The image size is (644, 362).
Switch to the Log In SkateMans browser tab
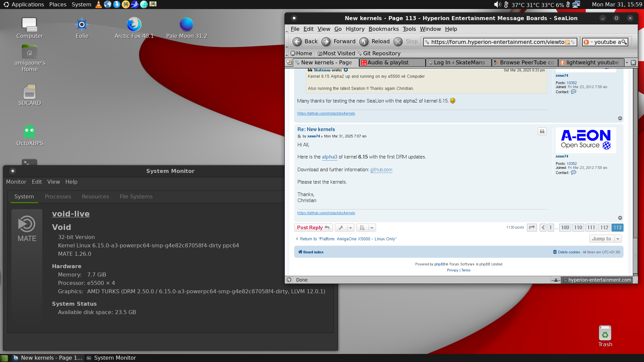[459, 62]
